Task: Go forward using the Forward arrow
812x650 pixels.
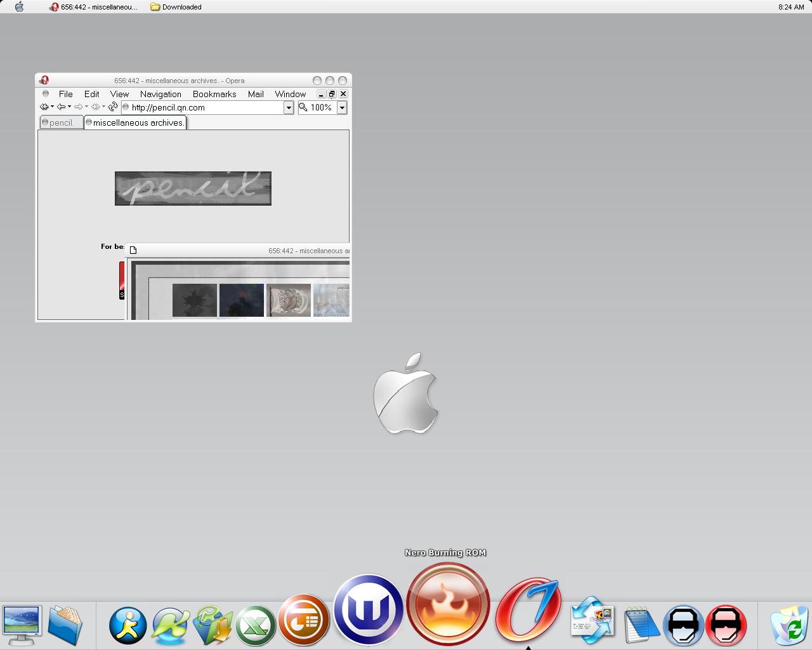Action: (78, 107)
